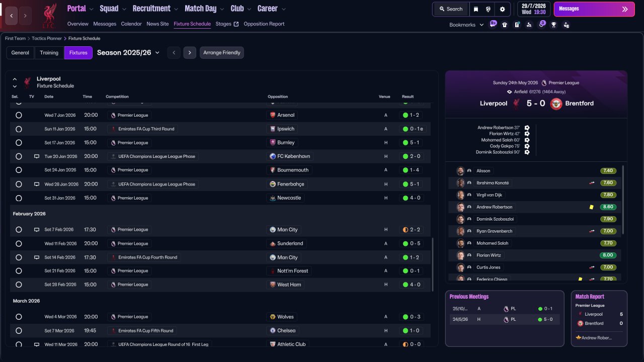This screenshot has width=644, height=362.
Task: Select the Wolves fixture radio button
Action: click(x=19, y=317)
